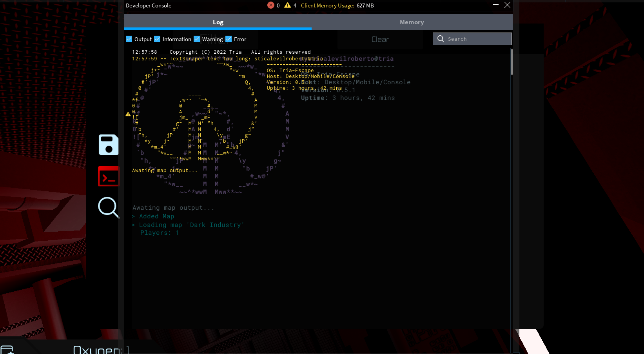Select the Log tab
644x354 pixels.
[x=218, y=22]
